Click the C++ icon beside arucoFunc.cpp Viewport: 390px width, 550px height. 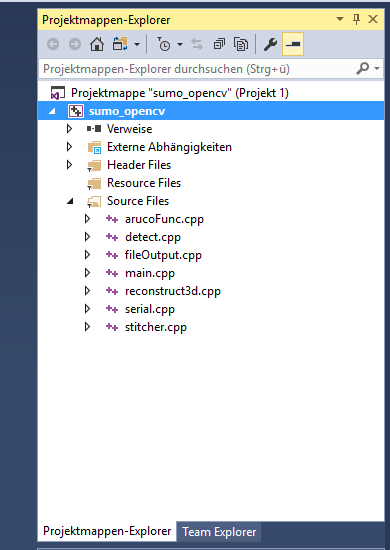tap(112, 219)
